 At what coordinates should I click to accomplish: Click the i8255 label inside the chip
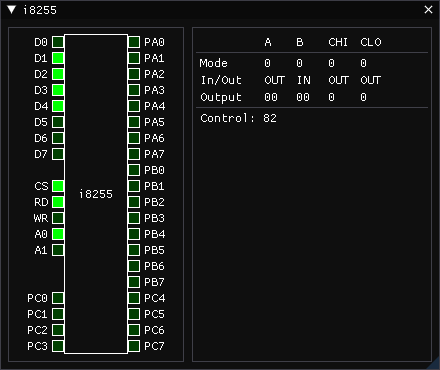(96, 194)
